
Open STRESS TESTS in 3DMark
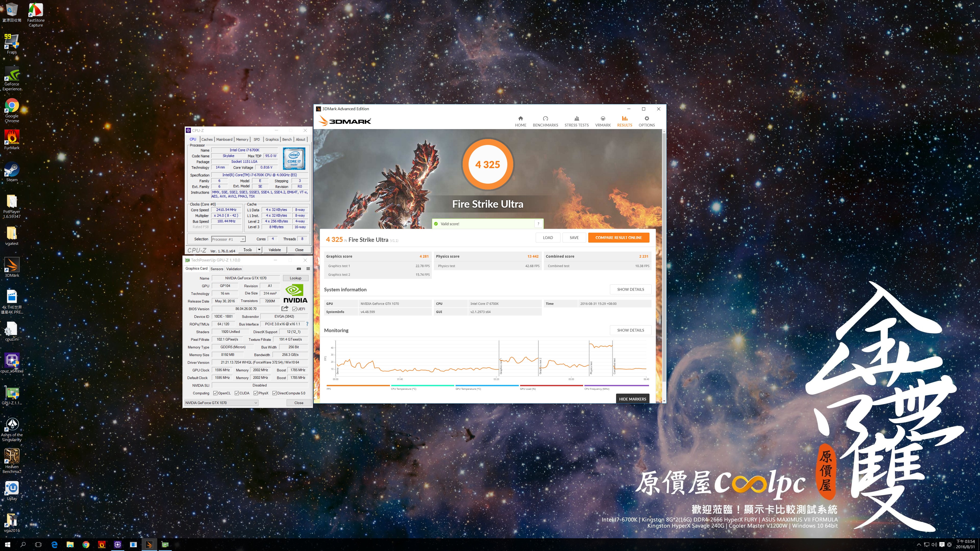pos(576,121)
